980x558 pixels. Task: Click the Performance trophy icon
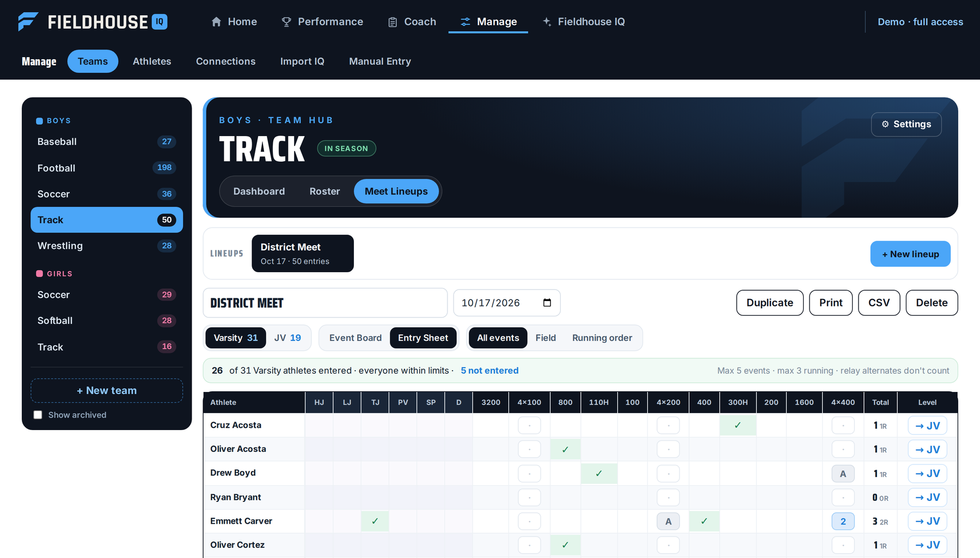[286, 22]
